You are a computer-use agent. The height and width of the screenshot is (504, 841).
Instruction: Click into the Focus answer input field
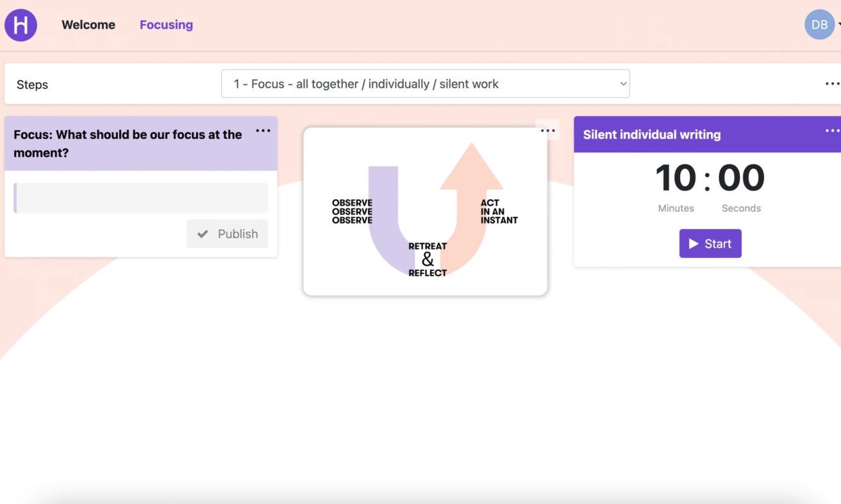[141, 198]
